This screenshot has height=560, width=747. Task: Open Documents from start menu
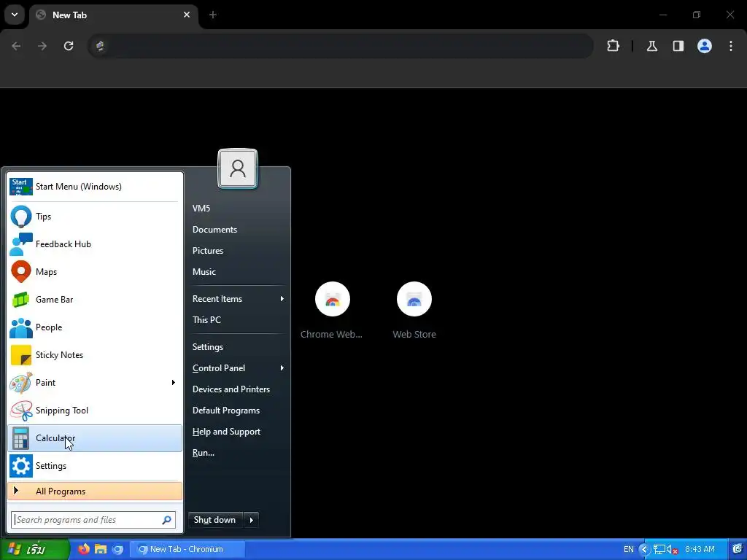215,230
